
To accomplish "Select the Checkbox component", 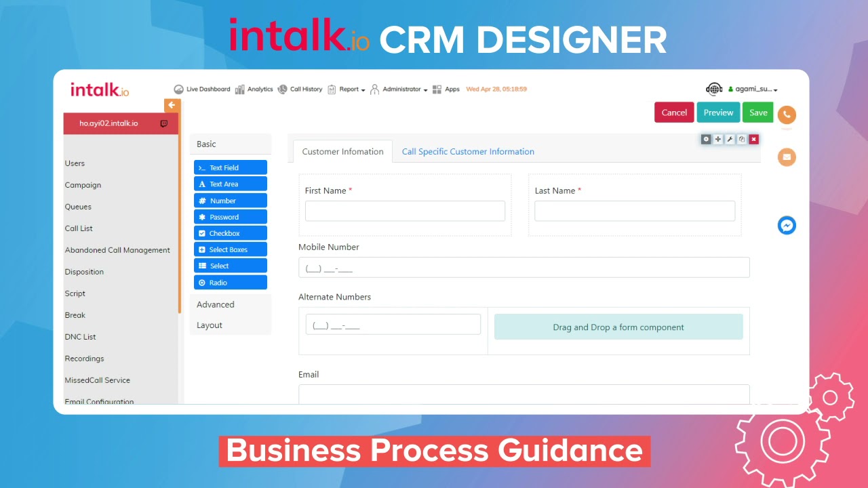I will coord(231,233).
